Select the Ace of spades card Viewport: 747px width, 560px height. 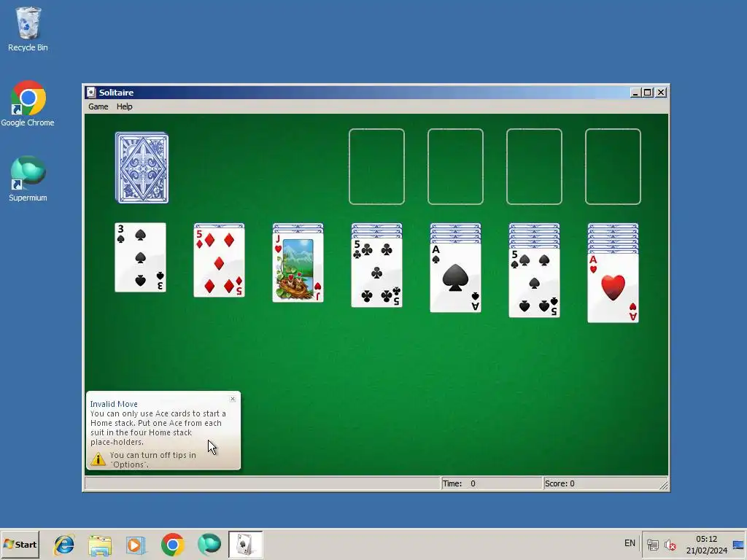(455, 278)
